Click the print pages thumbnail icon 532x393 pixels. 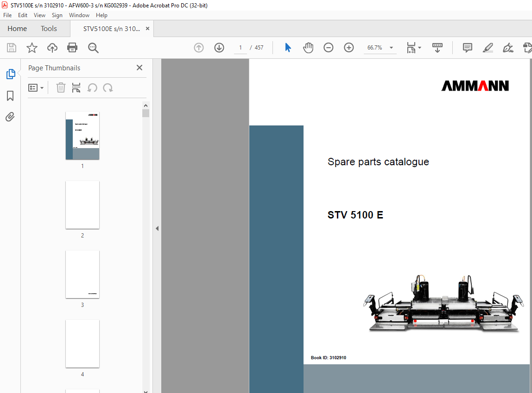76,88
